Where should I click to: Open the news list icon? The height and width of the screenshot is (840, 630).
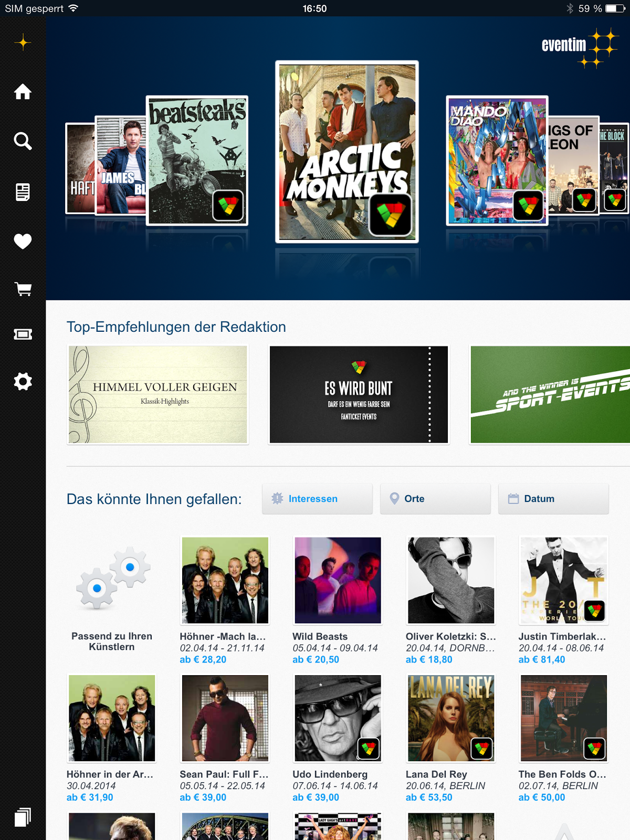tap(23, 192)
